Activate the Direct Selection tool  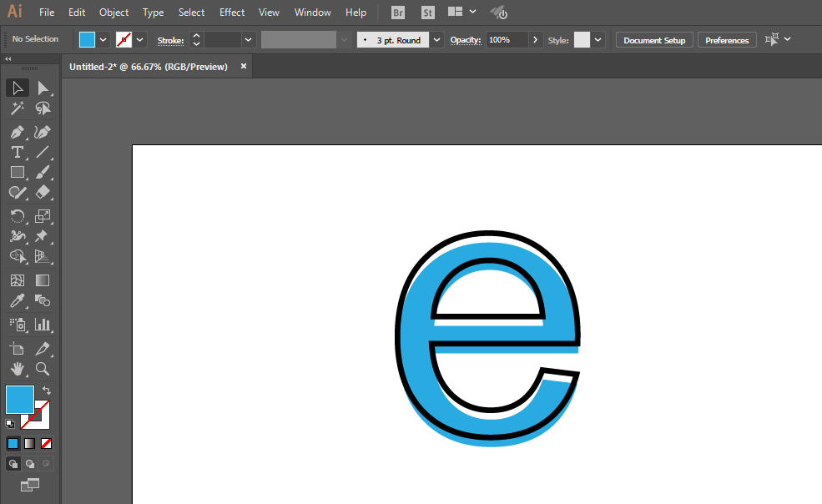[43, 88]
